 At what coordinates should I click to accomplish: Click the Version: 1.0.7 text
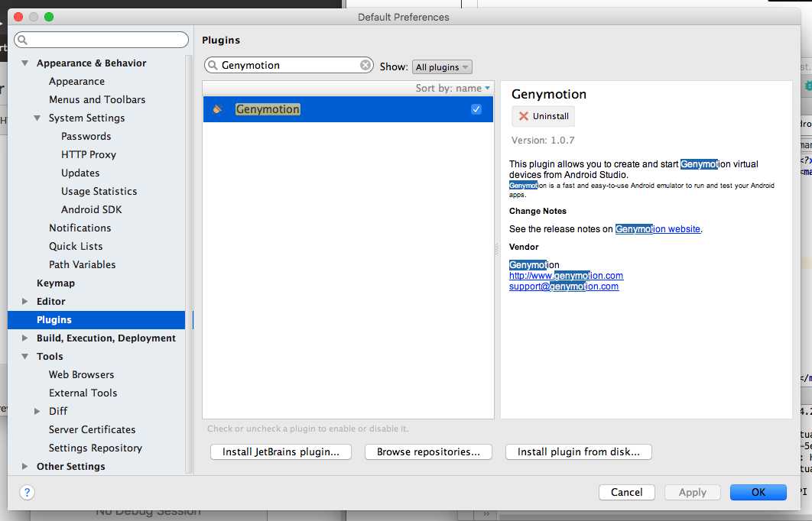click(x=543, y=141)
